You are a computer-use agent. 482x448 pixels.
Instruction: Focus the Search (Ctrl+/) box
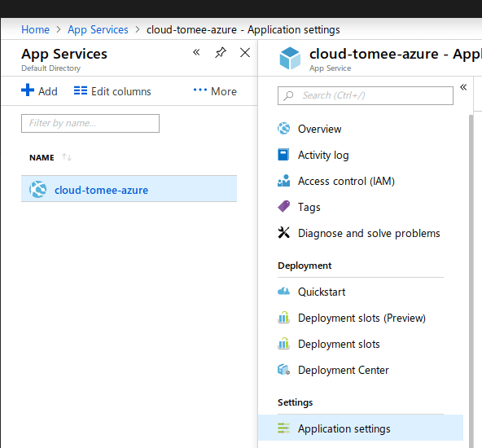[366, 95]
